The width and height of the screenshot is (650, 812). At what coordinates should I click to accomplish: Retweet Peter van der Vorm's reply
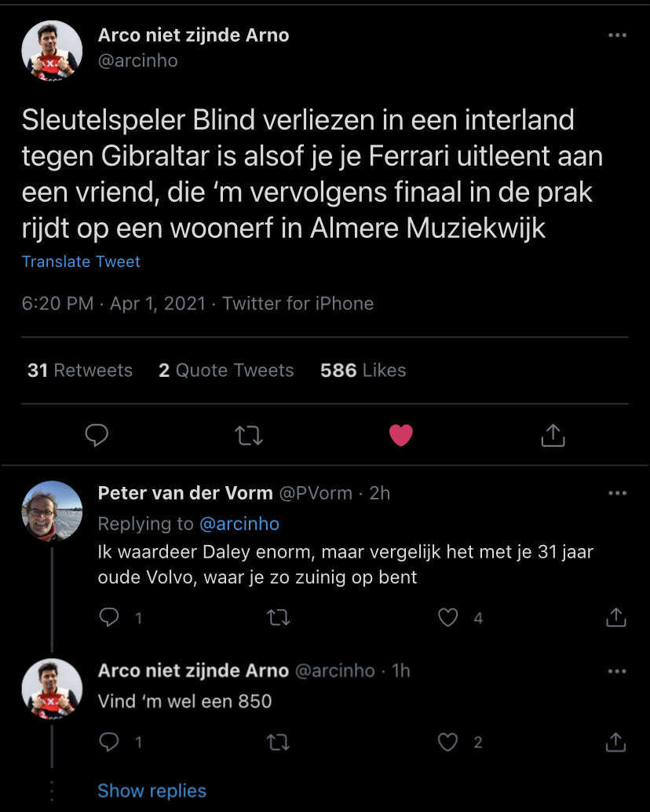279,618
